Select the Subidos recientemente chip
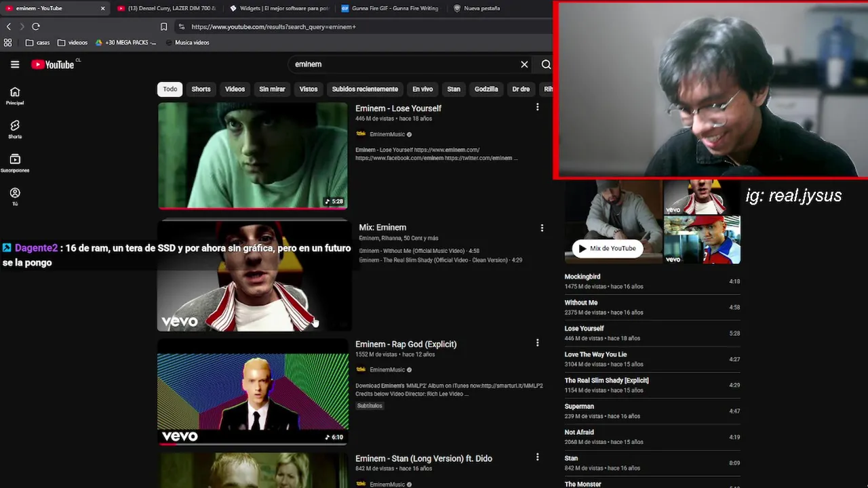Viewport: 868px width, 488px height. (365, 89)
